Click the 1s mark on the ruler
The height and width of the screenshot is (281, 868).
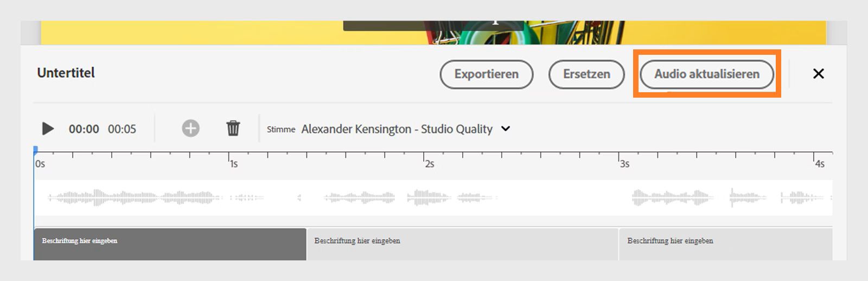pyautogui.click(x=229, y=157)
